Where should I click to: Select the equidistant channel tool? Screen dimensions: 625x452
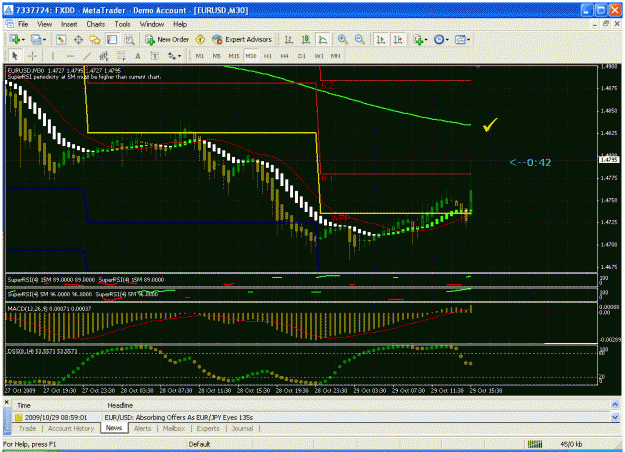click(104, 56)
